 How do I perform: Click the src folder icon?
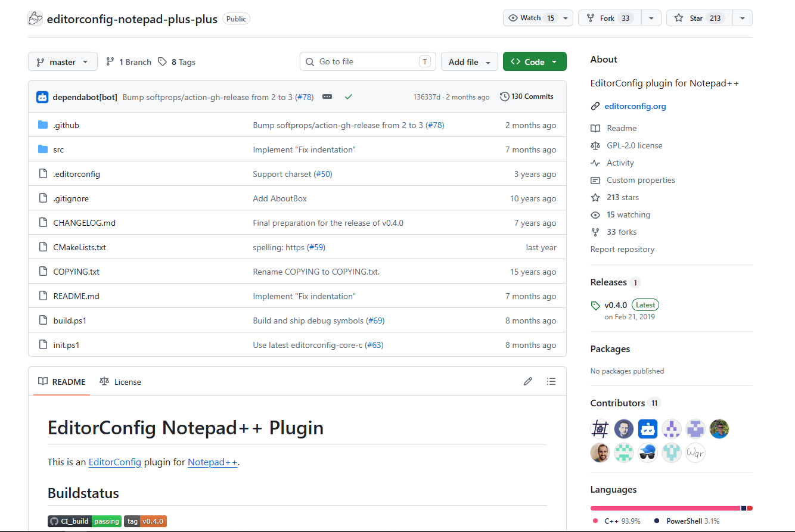43,150
